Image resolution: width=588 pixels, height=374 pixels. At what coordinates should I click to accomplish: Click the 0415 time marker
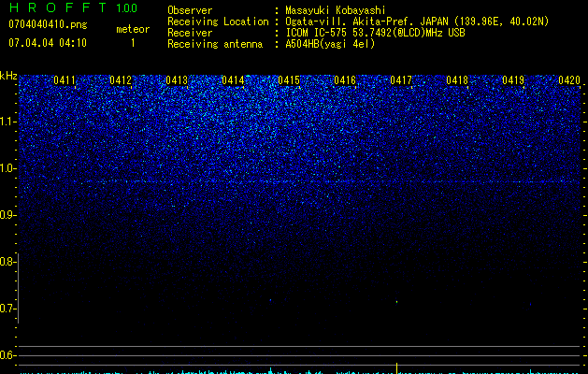click(x=289, y=80)
